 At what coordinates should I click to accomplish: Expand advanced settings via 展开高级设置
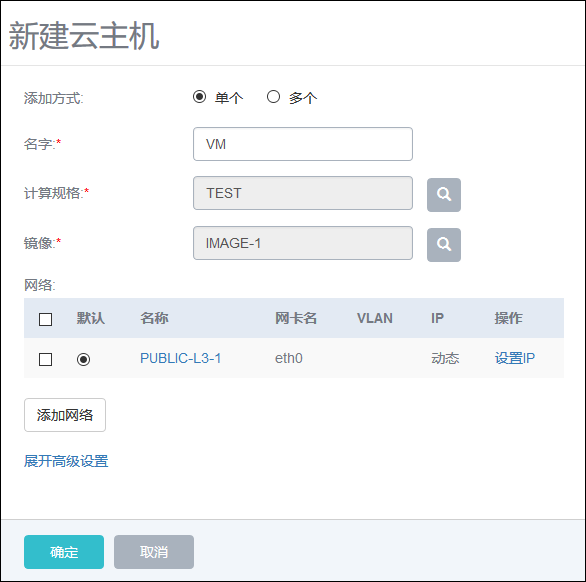(x=66, y=461)
